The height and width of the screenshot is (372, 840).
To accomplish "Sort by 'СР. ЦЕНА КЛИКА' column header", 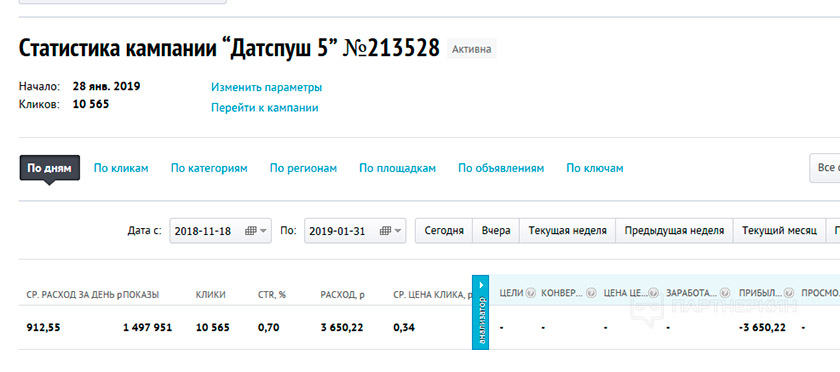I will click(432, 294).
